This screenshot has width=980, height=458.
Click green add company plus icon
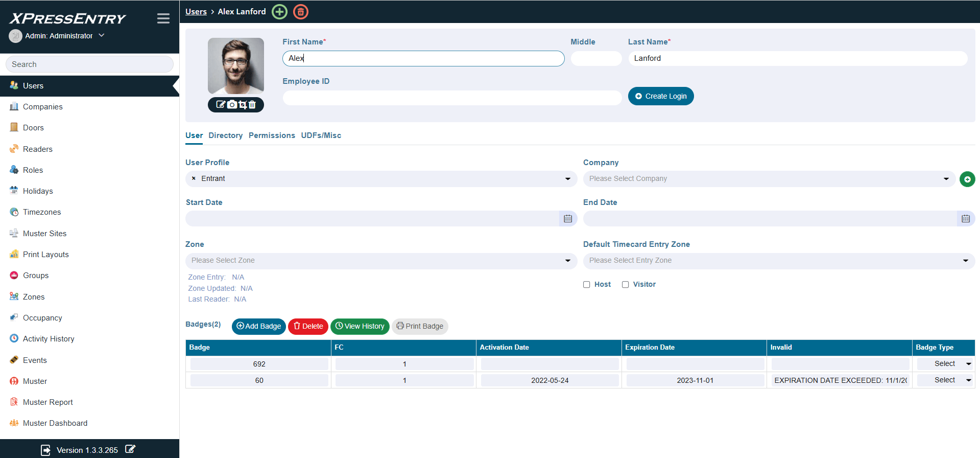967,179
